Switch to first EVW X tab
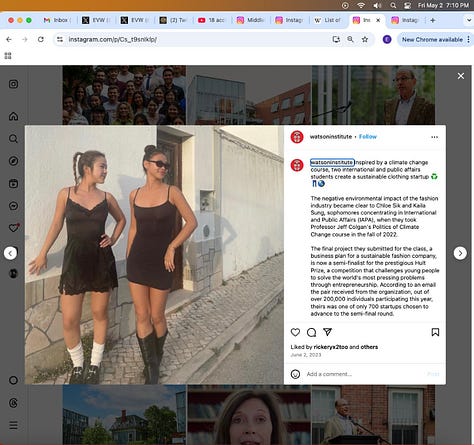 coord(95,20)
